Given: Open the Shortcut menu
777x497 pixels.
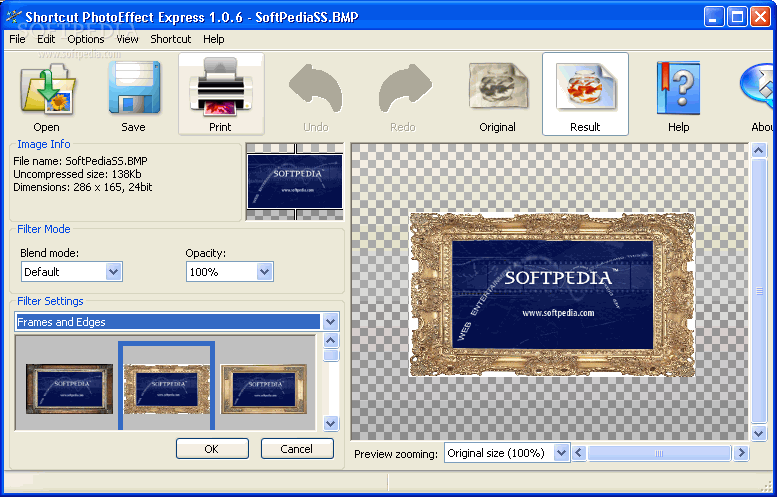Looking at the screenshot, I should pos(170,39).
